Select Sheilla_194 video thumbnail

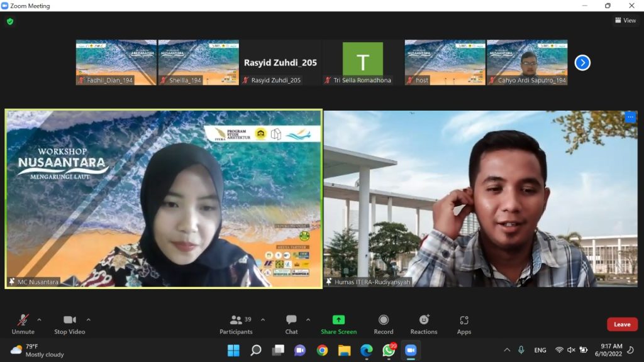click(x=198, y=62)
